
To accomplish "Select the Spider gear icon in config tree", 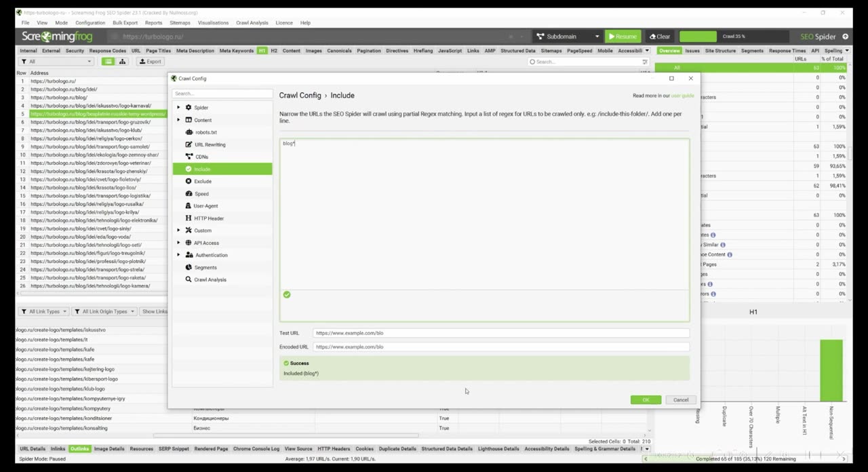I will pyautogui.click(x=189, y=108).
